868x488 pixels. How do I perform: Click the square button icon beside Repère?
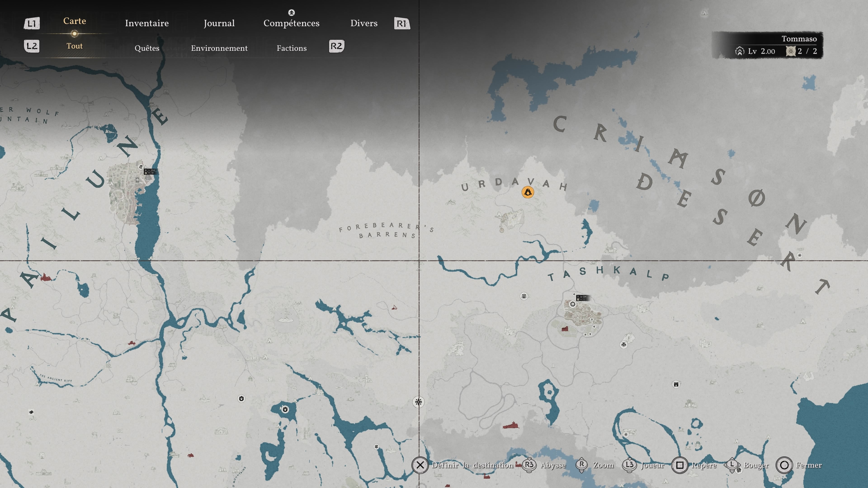click(x=680, y=465)
